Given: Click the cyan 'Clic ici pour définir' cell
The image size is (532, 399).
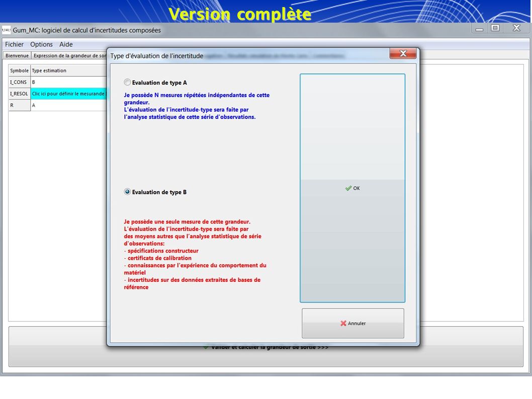Looking at the screenshot, I should click(69, 94).
